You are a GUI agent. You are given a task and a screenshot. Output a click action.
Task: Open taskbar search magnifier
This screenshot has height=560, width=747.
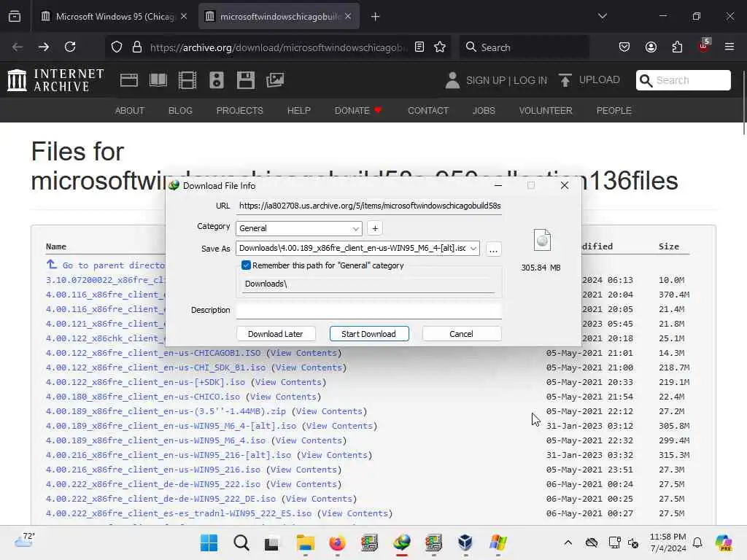pyautogui.click(x=241, y=542)
